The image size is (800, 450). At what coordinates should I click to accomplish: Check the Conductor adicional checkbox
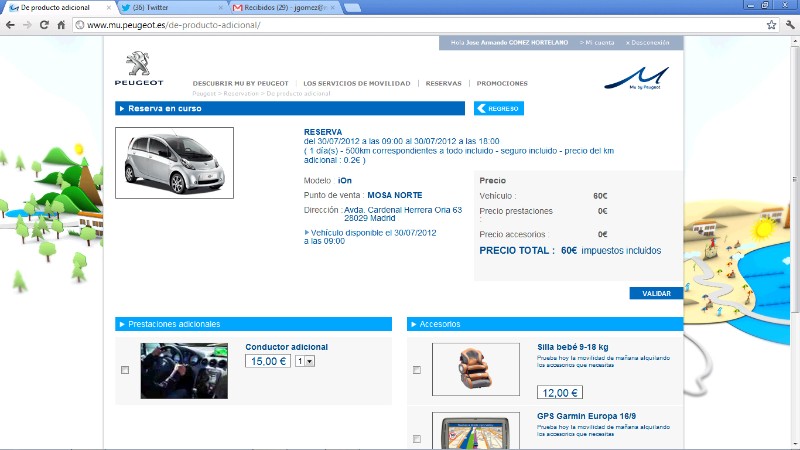(x=125, y=370)
